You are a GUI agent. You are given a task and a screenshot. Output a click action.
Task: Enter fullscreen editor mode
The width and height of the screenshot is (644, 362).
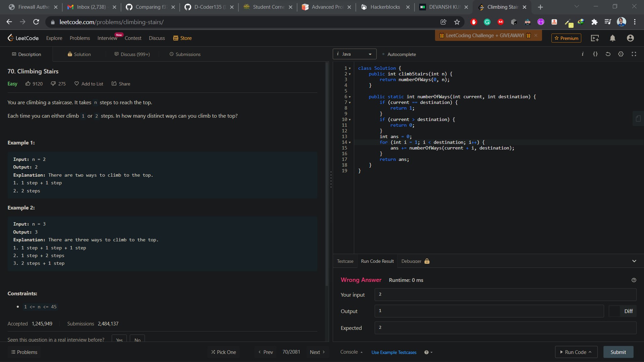634,54
